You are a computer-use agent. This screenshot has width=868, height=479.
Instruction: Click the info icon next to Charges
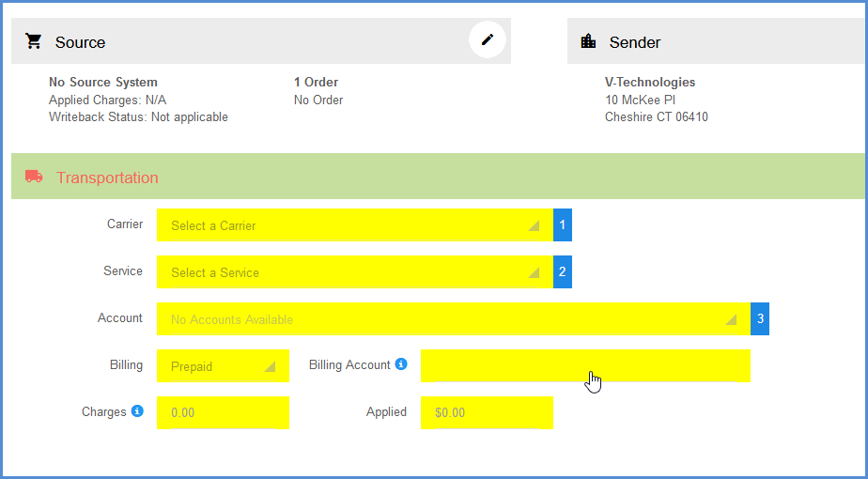pyautogui.click(x=137, y=411)
